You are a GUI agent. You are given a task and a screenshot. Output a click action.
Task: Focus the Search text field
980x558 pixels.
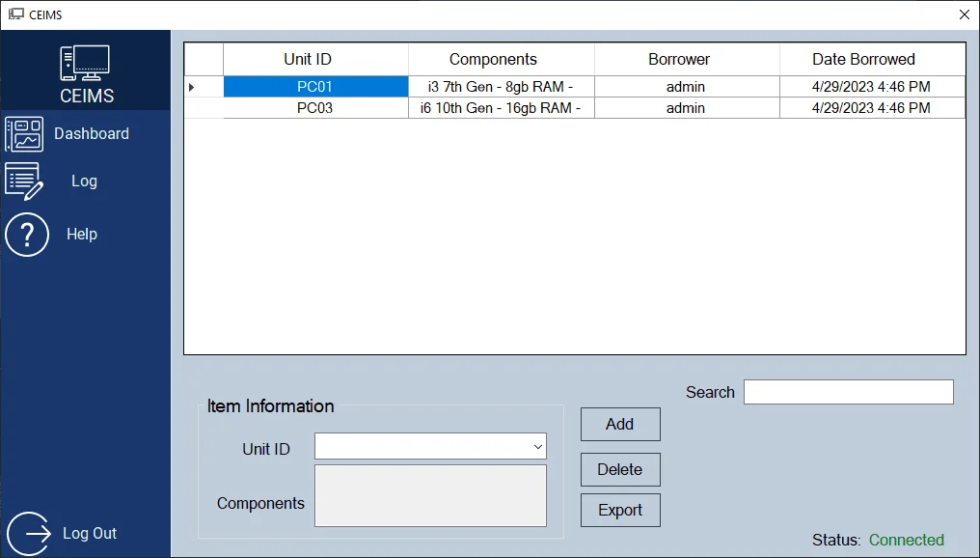click(x=848, y=392)
